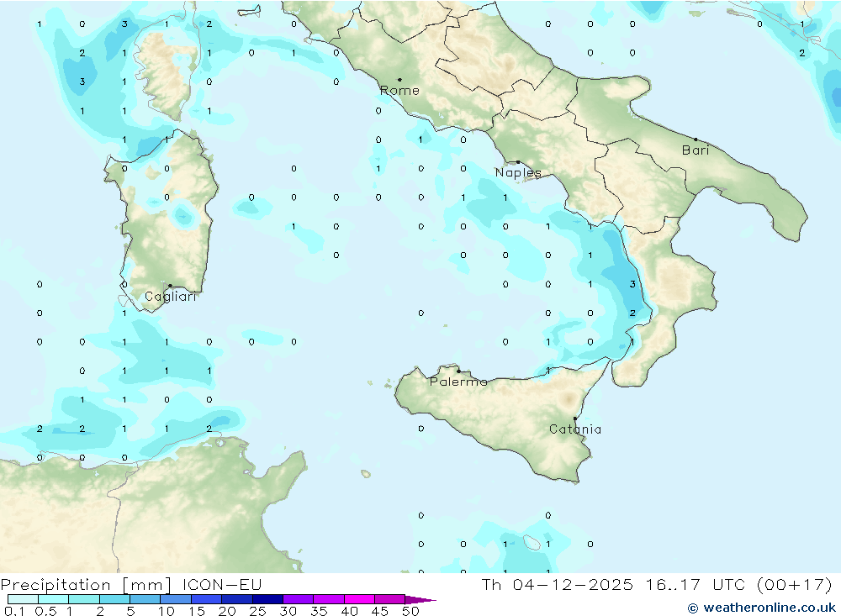Screen dimensions: 841x616
Task: Click the Catania city label
Action: pos(575,429)
